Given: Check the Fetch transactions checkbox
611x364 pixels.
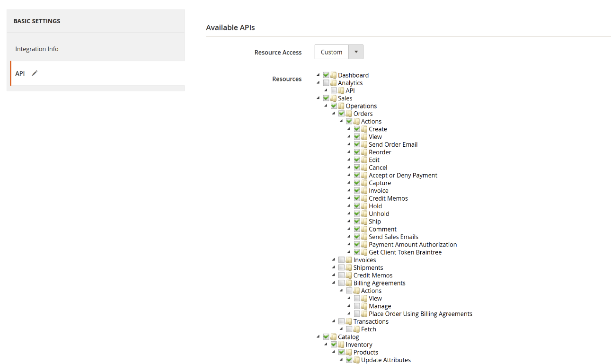Looking at the screenshot, I should point(349,329).
